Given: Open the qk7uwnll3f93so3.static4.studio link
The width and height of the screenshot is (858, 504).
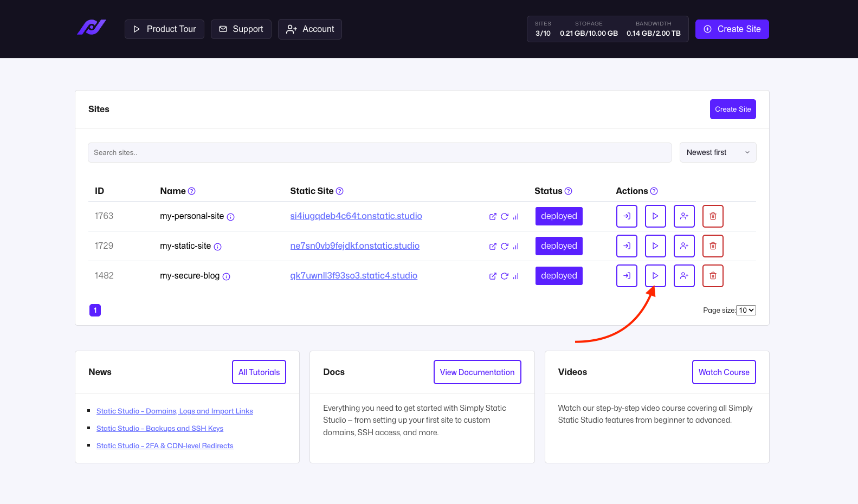Looking at the screenshot, I should 354,276.
